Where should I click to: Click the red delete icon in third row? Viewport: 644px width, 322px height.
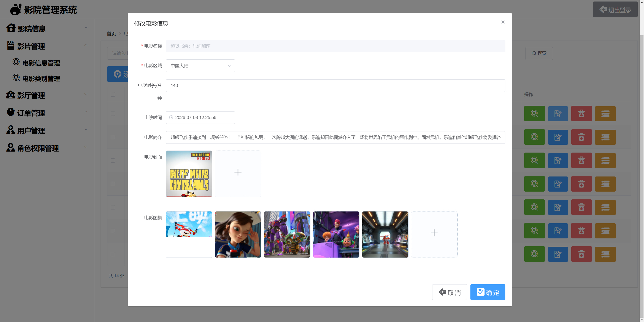tap(581, 160)
